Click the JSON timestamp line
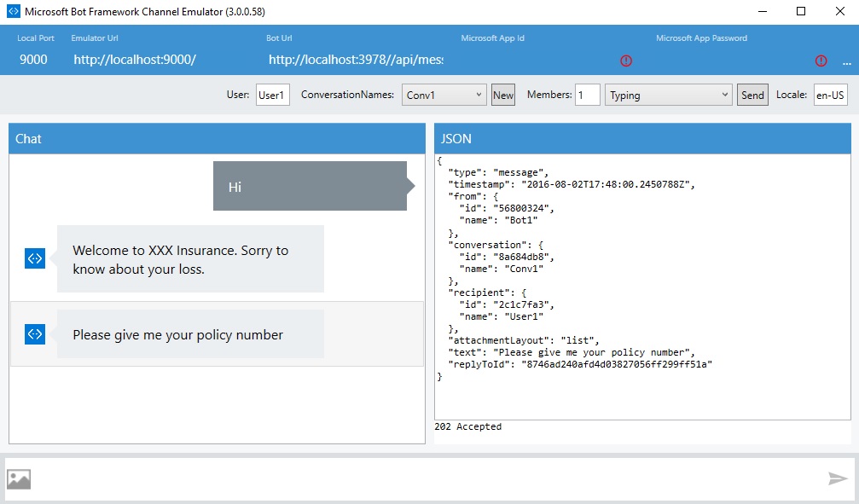 tap(572, 184)
